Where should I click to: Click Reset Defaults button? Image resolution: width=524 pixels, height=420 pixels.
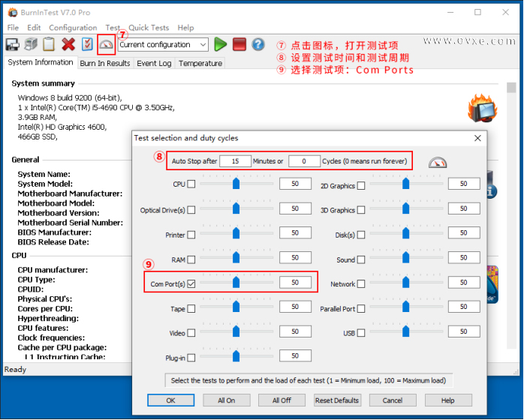(337, 400)
